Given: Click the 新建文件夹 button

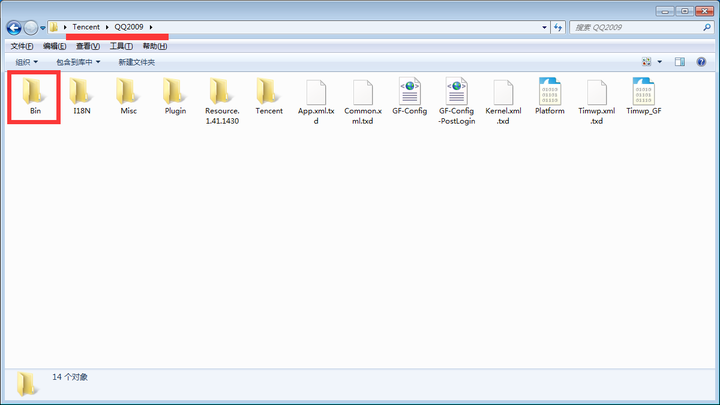Looking at the screenshot, I should click(x=136, y=62).
